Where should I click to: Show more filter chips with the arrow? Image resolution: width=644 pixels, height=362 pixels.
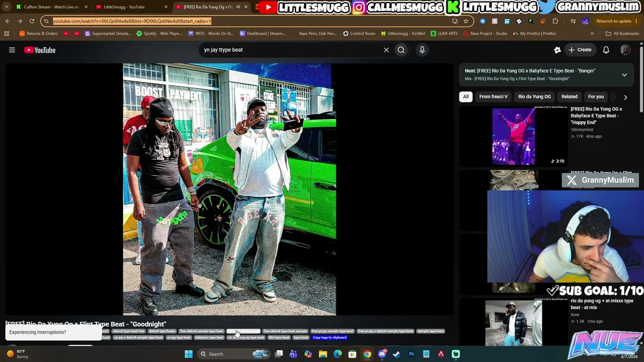pyautogui.click(x=625, y=97)
